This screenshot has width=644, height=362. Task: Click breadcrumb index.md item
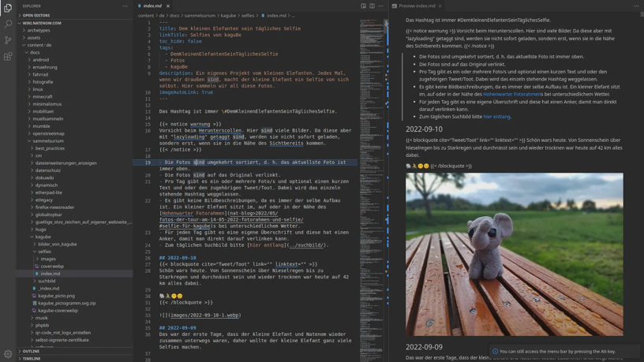pos(274,16)
